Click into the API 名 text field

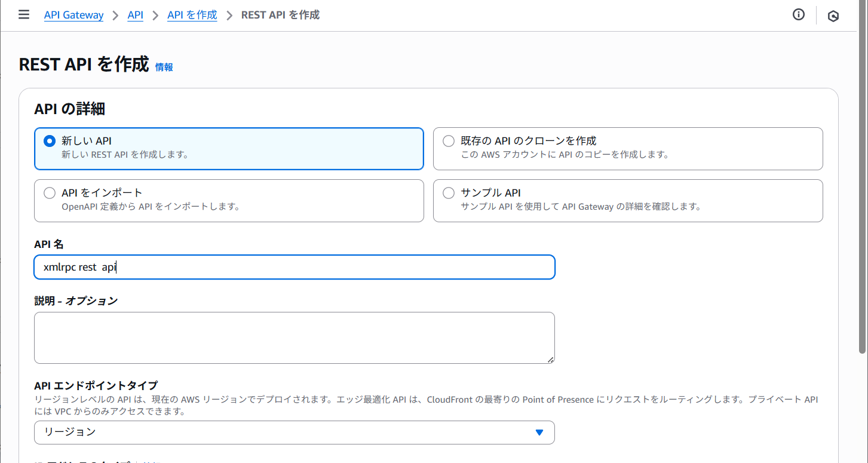click(x=294, y=267)
